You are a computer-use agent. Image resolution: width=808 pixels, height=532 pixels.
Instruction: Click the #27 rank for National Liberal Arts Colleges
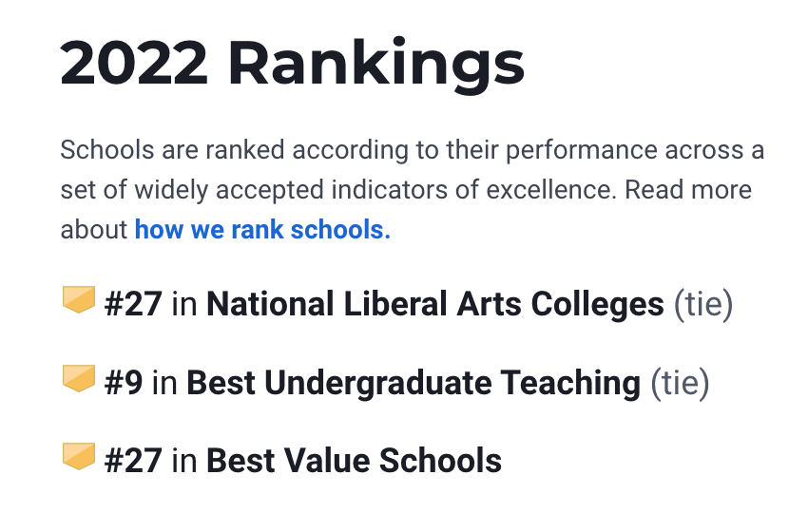(x=133, y=305)
